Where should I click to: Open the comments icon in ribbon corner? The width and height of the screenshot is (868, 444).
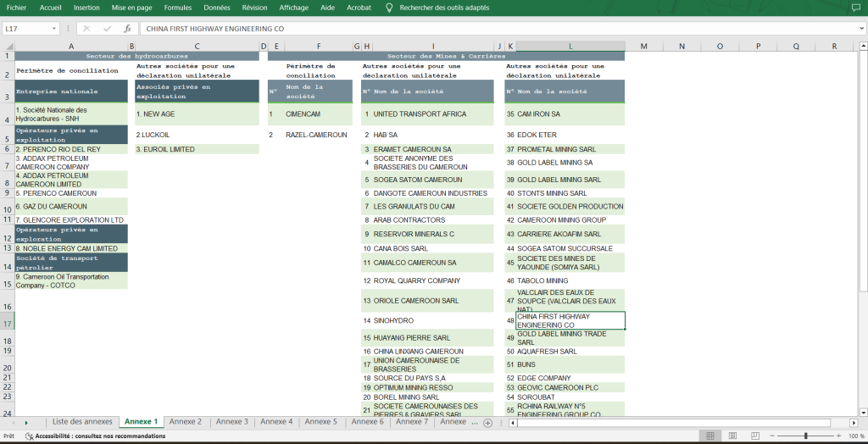[x=855, y=8]
